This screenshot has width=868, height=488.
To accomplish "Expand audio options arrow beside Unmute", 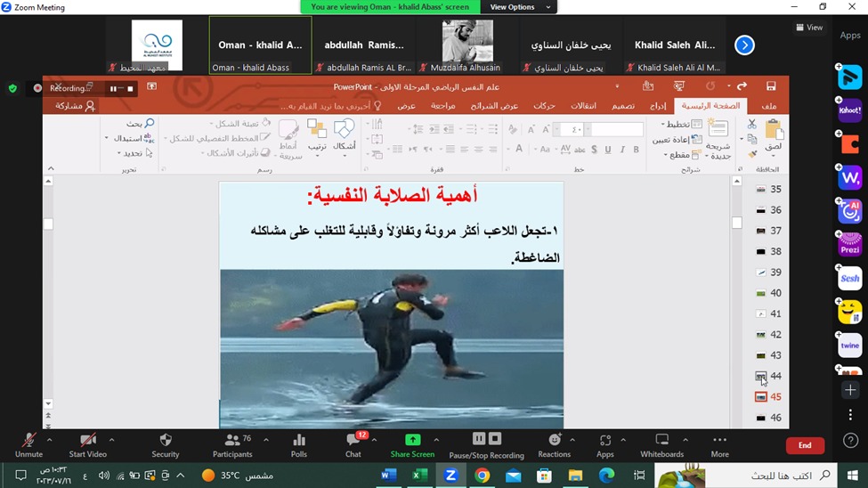I will 49,440.
